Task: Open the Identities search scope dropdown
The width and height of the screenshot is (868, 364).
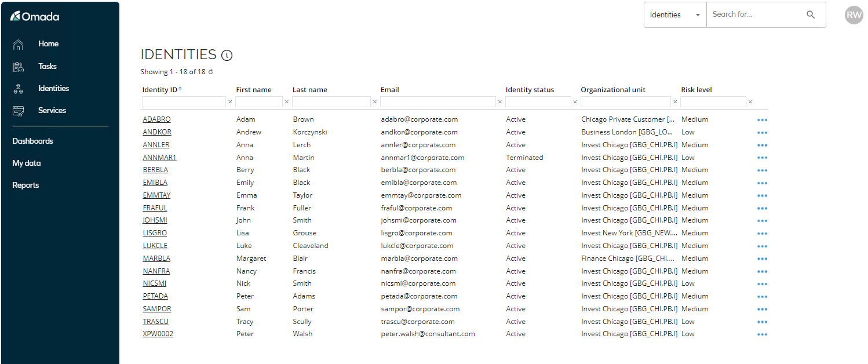Action: coord(675,15)
